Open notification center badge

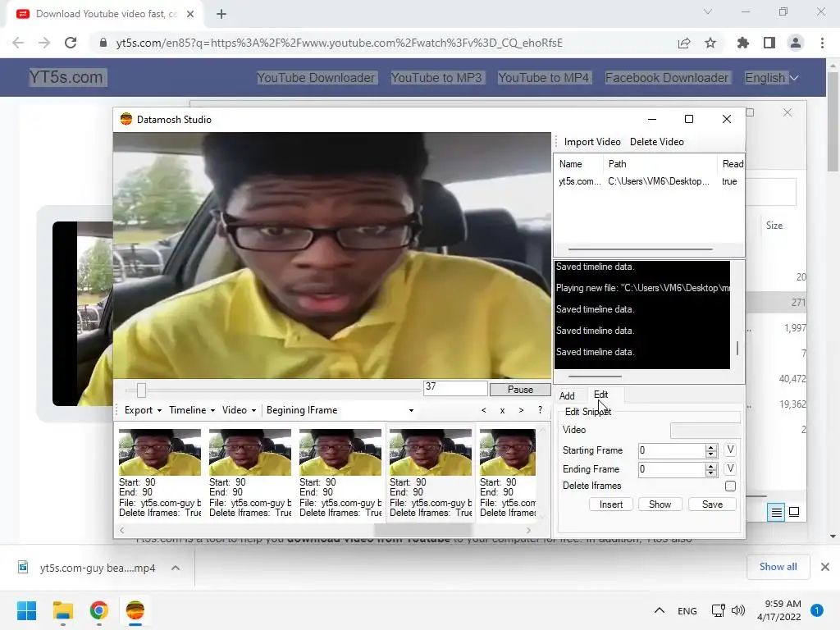click(817, 610)
